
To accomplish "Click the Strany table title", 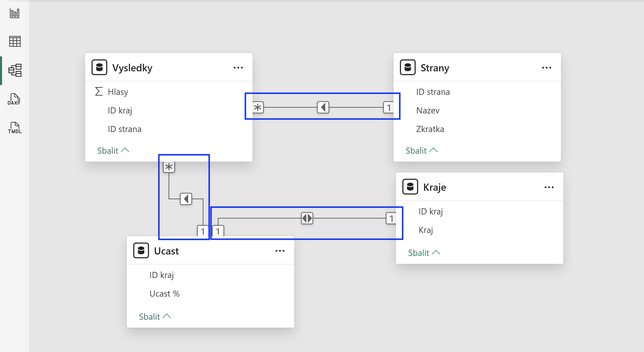I will [x=435, y=68].
